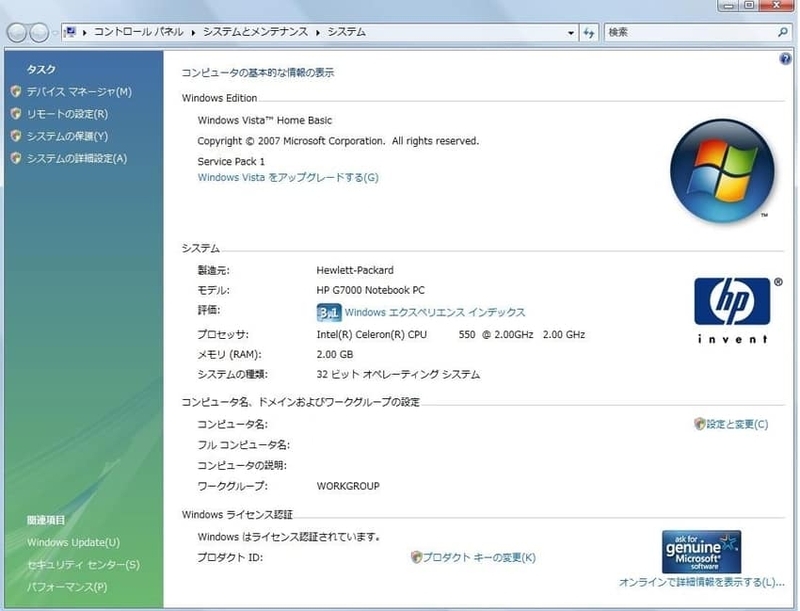This screenshot has width=800, height=611.
Task: Click the 3.1 experience score badge
Action: tap(329, 312)
